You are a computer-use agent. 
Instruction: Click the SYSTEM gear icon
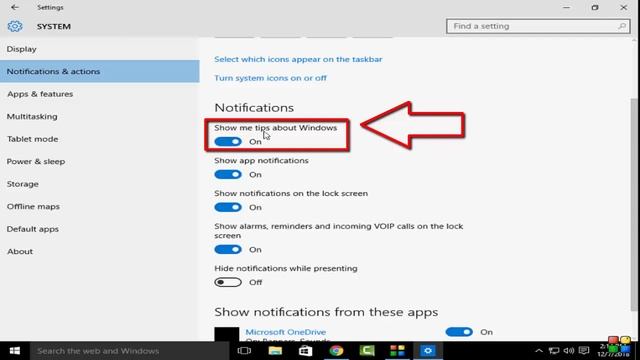15,26
